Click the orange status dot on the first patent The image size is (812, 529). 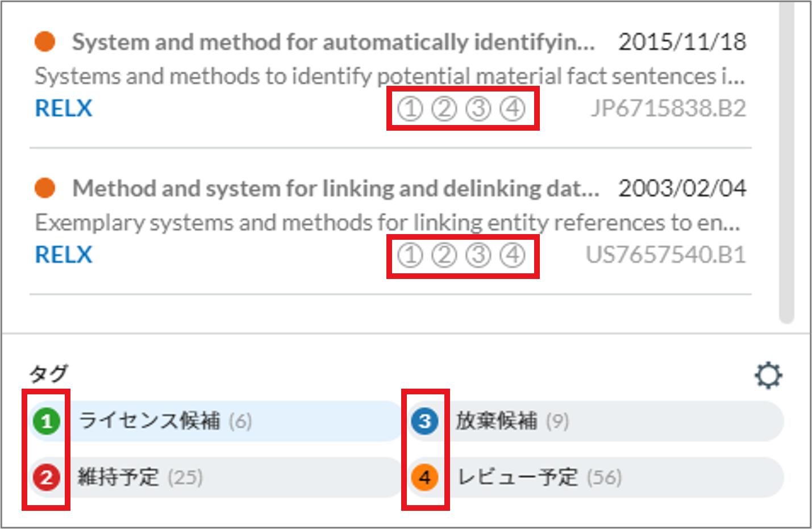44,41
